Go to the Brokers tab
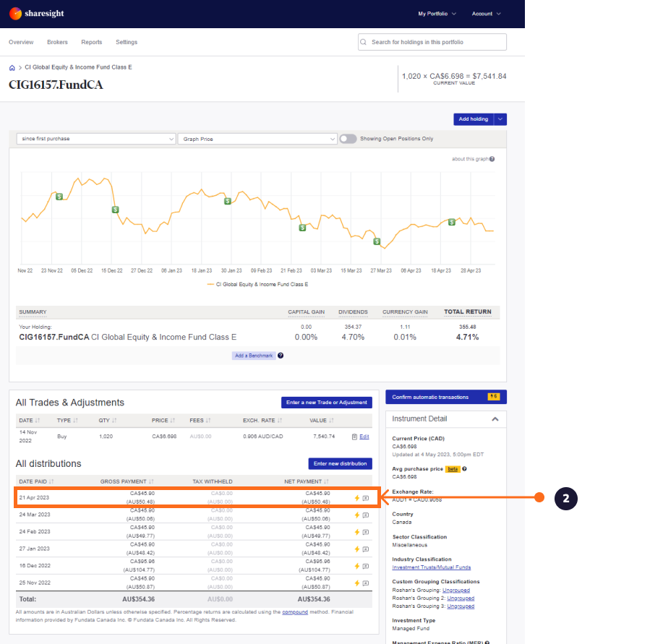 [x=57, y=42]
